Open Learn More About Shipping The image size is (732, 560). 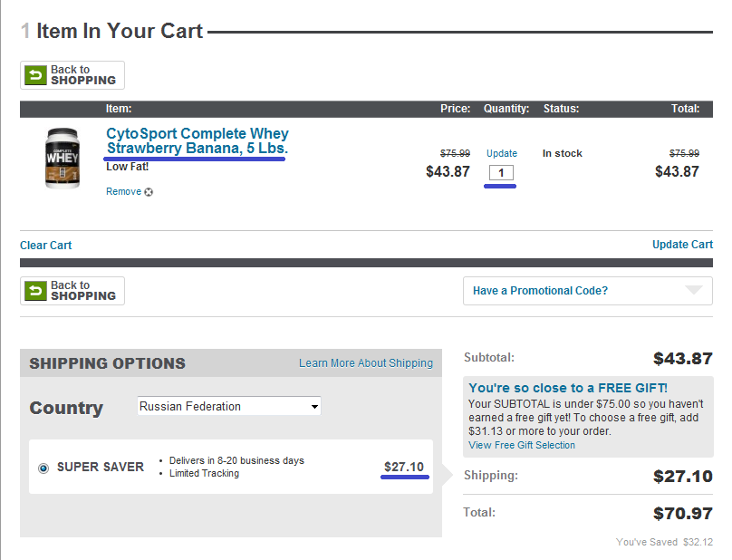click(366, 363)
